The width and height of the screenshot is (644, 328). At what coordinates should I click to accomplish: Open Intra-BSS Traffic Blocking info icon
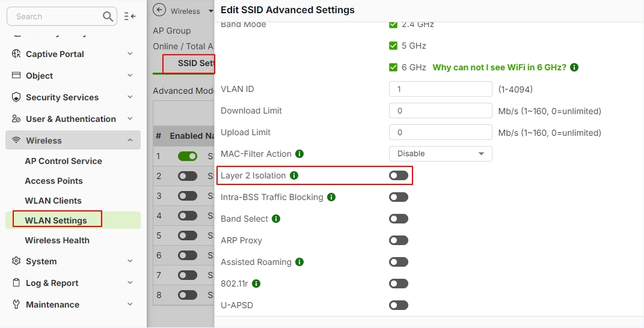point(331,197)
